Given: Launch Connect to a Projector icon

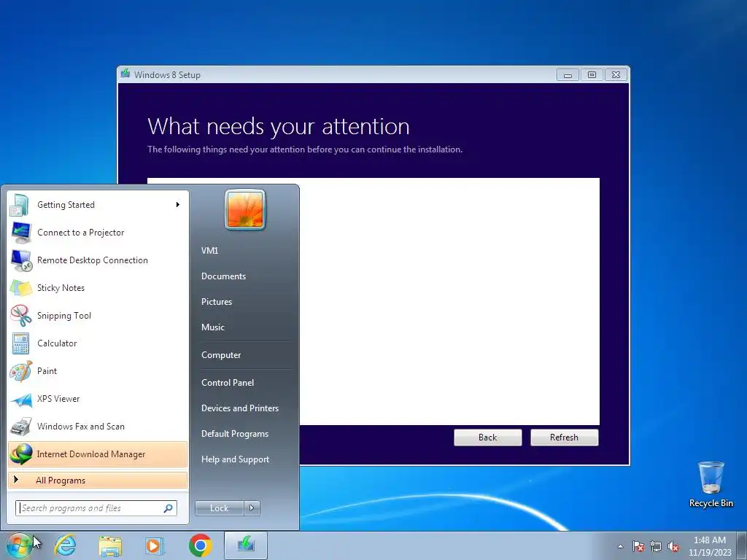Looking at the screenshot, I should pyautogui.click(x=20, y=233).
